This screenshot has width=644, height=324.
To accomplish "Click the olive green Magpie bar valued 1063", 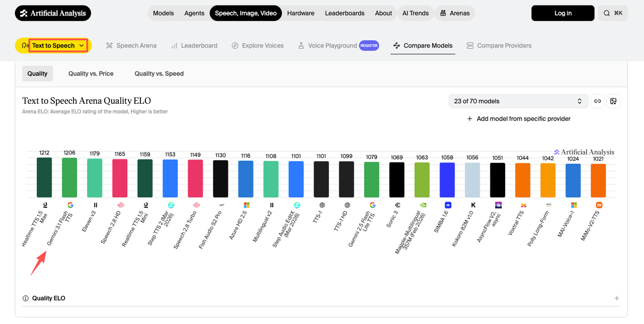I will tap(422, 180).
